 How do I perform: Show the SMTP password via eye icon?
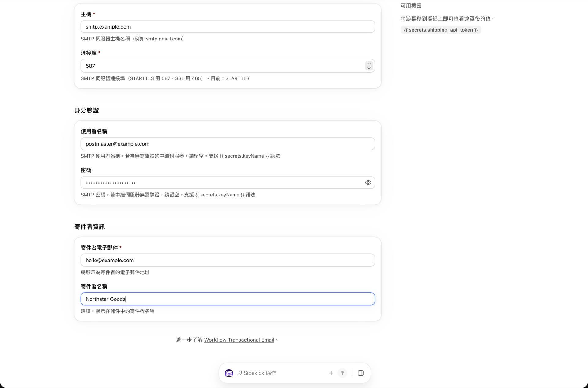tap(368, 182)
